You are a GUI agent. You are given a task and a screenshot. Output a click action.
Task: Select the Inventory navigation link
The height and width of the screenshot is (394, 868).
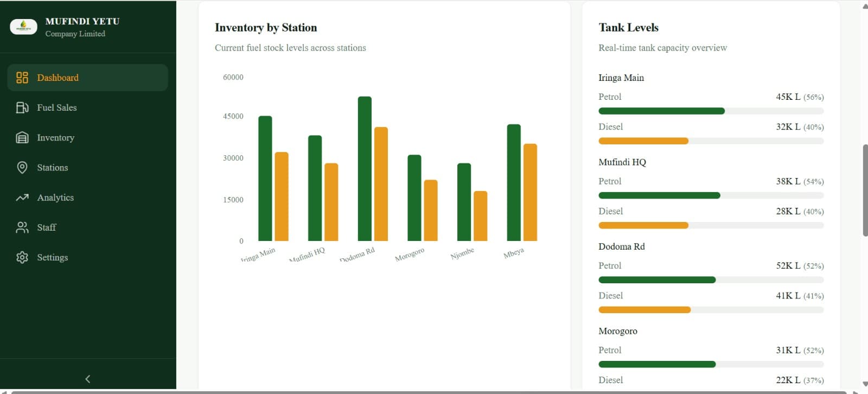(55, 138)
